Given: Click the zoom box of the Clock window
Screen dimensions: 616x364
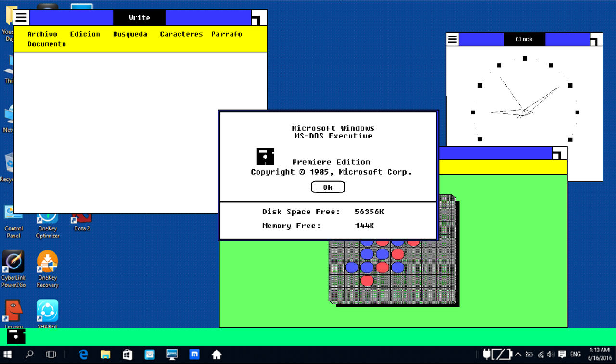Looking at the screenshot, I should point(597,39).
